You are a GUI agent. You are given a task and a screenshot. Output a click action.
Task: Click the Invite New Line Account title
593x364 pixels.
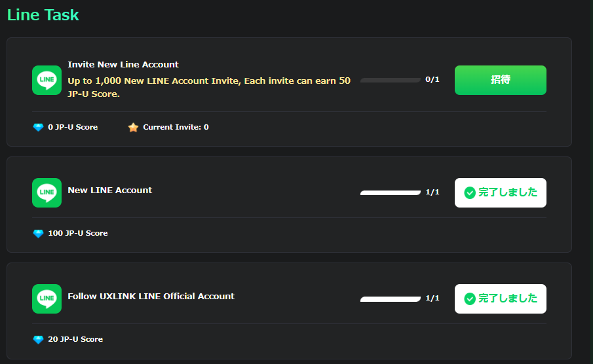[123, 65]
